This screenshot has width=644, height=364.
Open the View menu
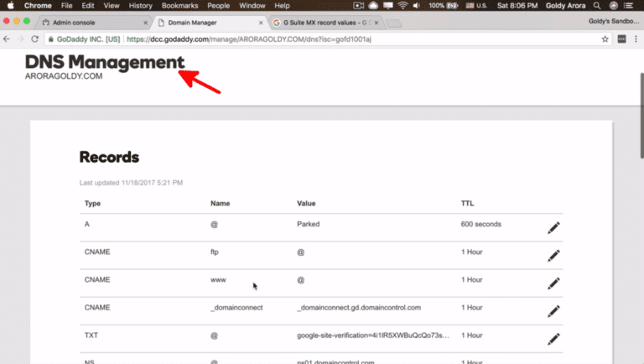[x=112, y=6]
